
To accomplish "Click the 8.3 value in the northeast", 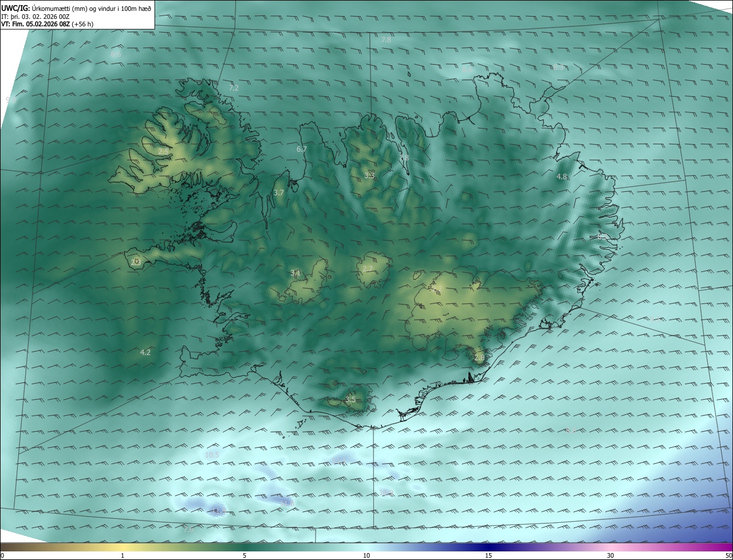I will tap(558, 67).
